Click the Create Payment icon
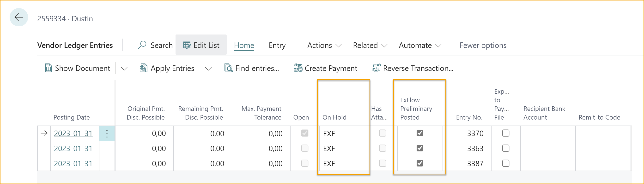644x184 pixels. [298, 68]
